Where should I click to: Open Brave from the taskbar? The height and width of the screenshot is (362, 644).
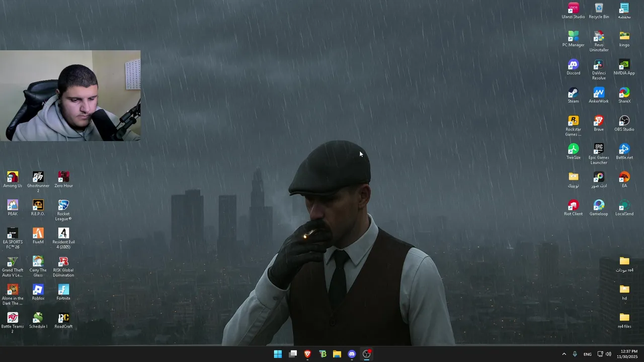pos(307,354)
